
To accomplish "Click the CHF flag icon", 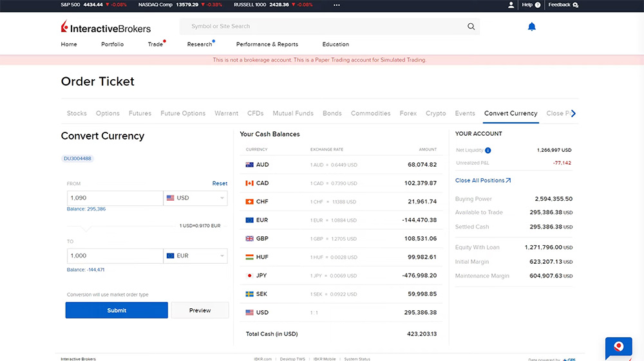I will pos(249,201).
